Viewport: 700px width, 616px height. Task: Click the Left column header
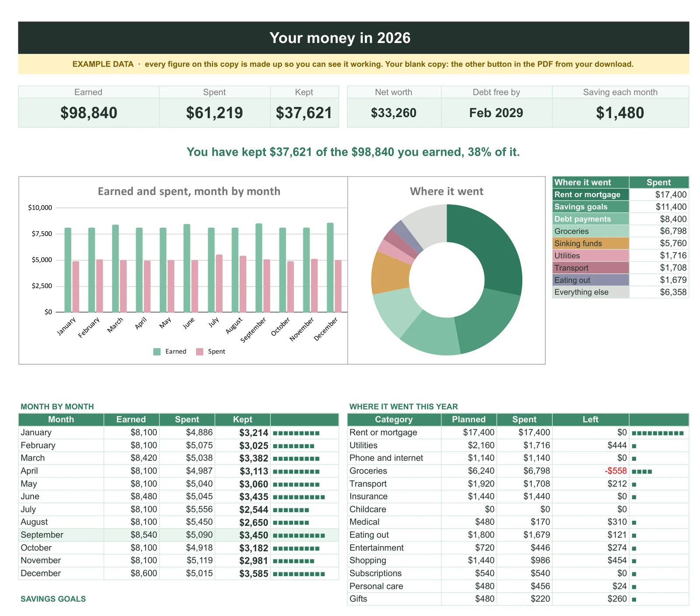pos(590,420)
